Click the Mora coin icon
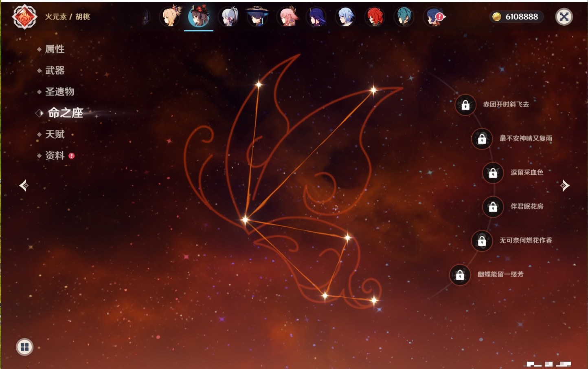The width and height of the screenshot is (588, 369). point(497,17)
